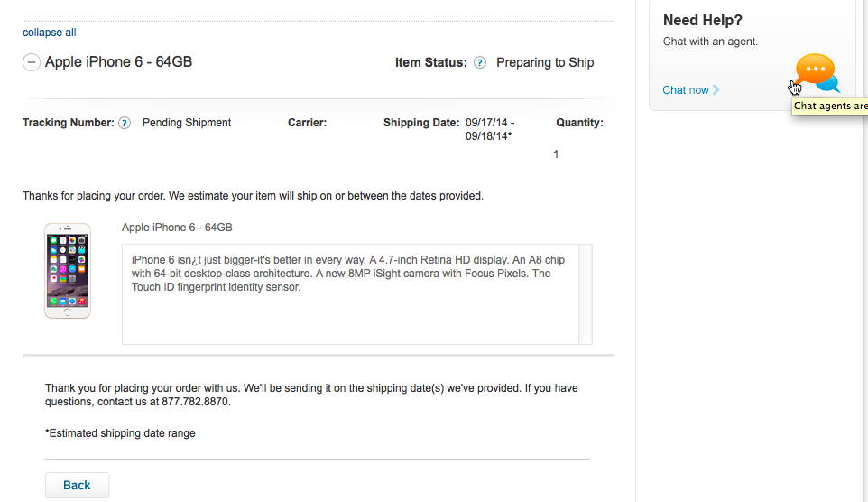This screenshot has height=502, width=868.
Task: Click the Pending Shipment tracking text
Action: pos(187,123)
